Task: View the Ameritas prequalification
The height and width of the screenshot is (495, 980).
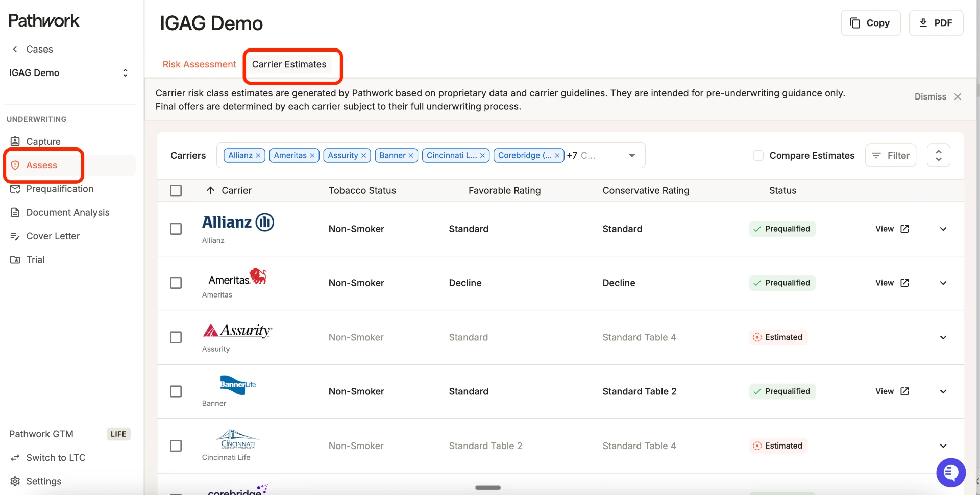Action: tap(892, 283)
